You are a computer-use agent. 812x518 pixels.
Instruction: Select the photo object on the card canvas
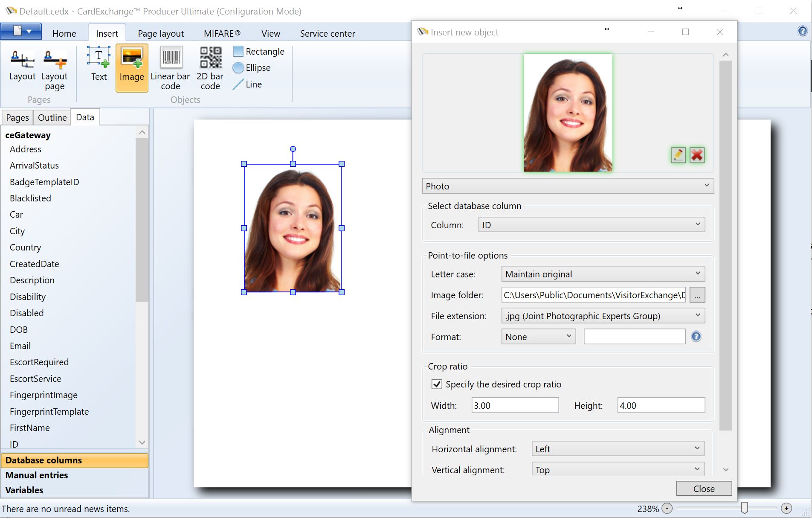point(293,228)
